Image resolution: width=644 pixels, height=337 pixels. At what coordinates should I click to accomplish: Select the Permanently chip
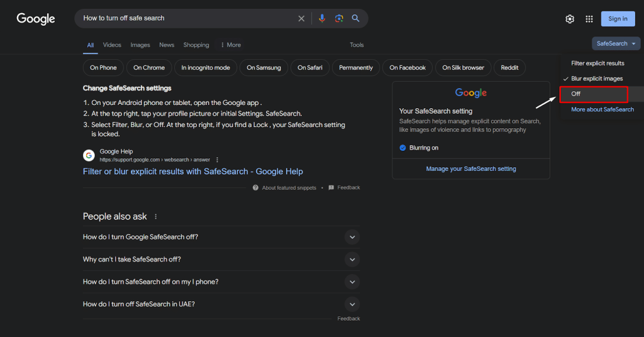[356, 68]
